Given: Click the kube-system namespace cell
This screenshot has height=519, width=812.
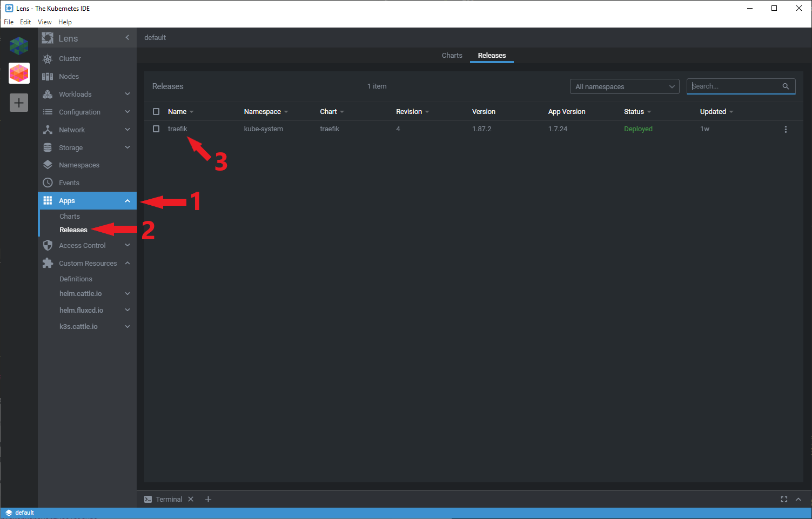Looking at the screenshot, I should coord(264,129).
